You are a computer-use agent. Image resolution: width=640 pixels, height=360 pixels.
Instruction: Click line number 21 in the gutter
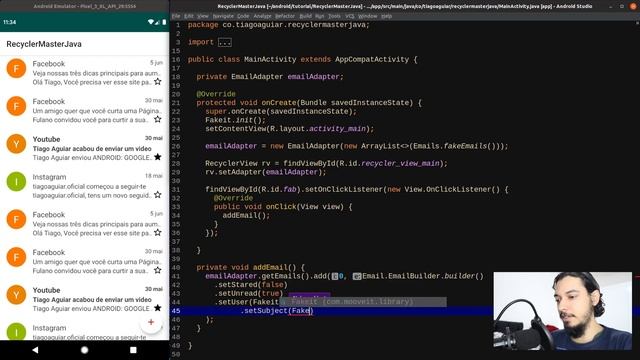pos(176,103)
